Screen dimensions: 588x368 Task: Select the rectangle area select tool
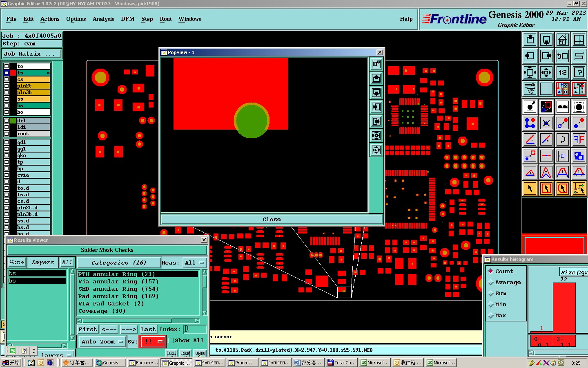546,188
